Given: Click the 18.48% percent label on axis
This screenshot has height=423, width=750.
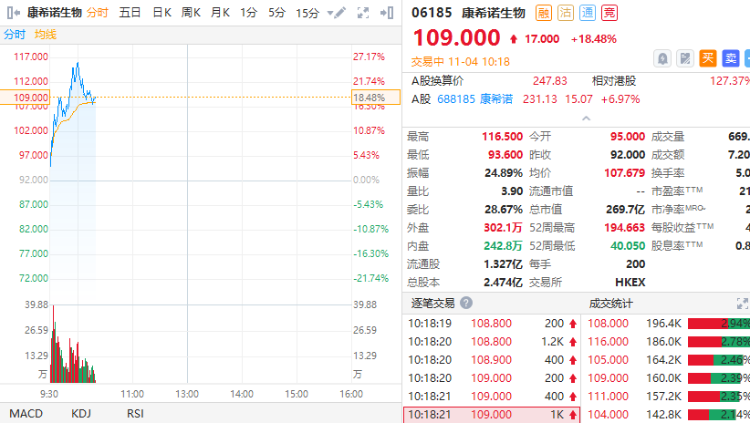Looking at the screenshot, I should click(375, 97).
